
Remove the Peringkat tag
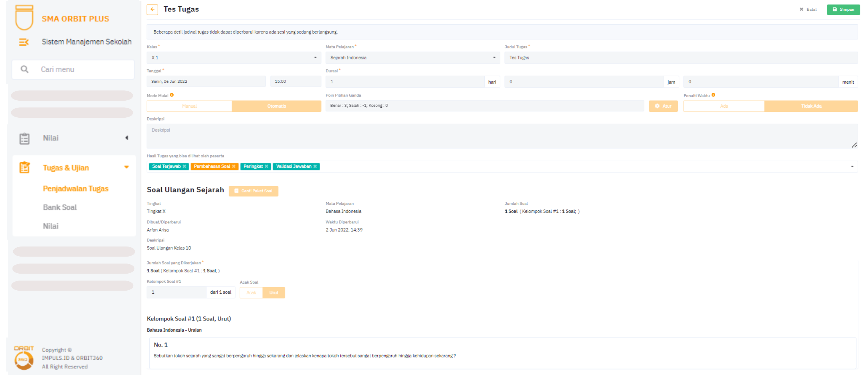(x=266, y=166)
